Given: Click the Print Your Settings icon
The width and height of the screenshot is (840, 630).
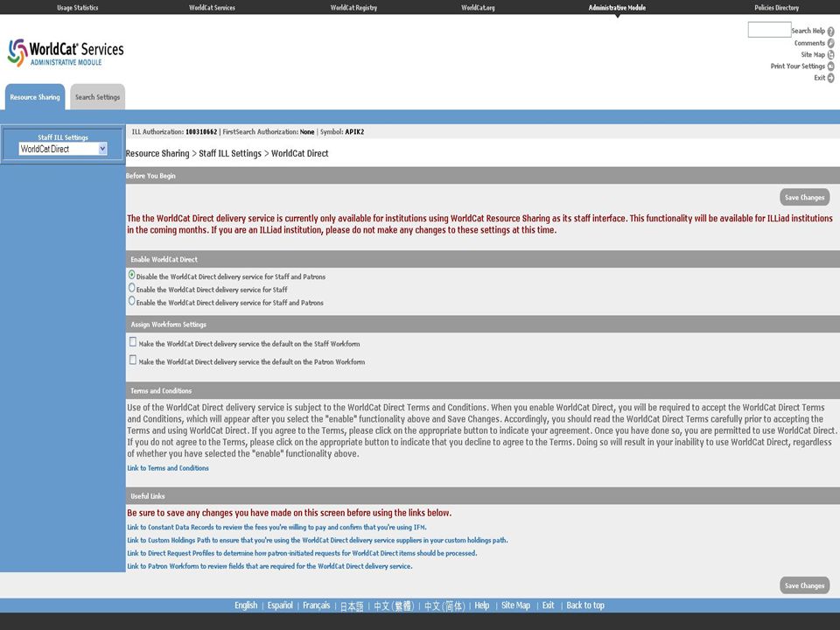Looking at the screenshot, I should pyautogui.click(x=831, y=66).
